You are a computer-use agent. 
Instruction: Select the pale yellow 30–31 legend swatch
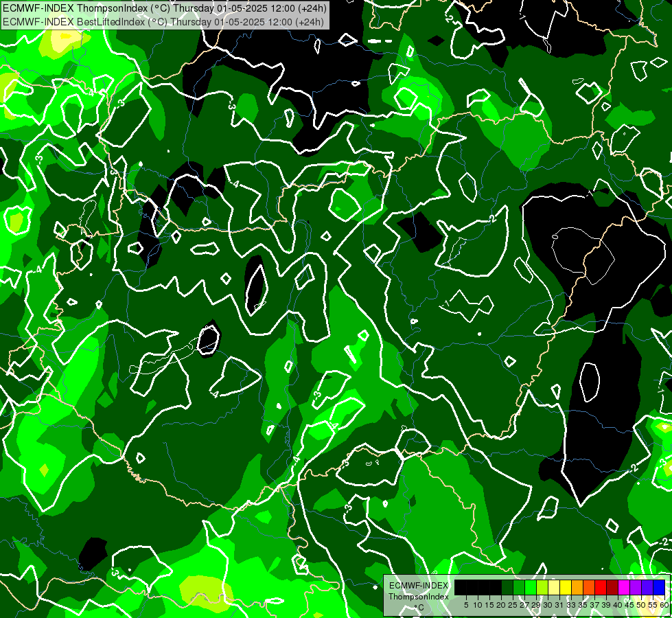pyautogui.click(x=554, y=587)
